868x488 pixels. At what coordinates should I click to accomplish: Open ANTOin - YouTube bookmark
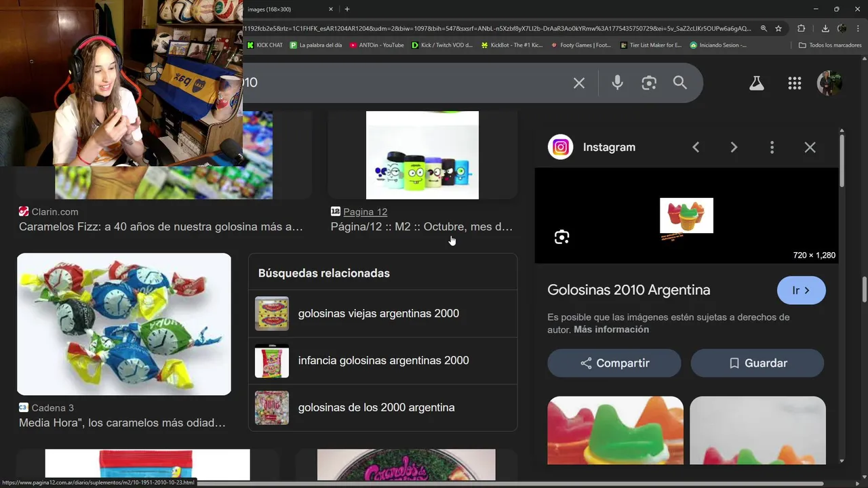(376, 45)
